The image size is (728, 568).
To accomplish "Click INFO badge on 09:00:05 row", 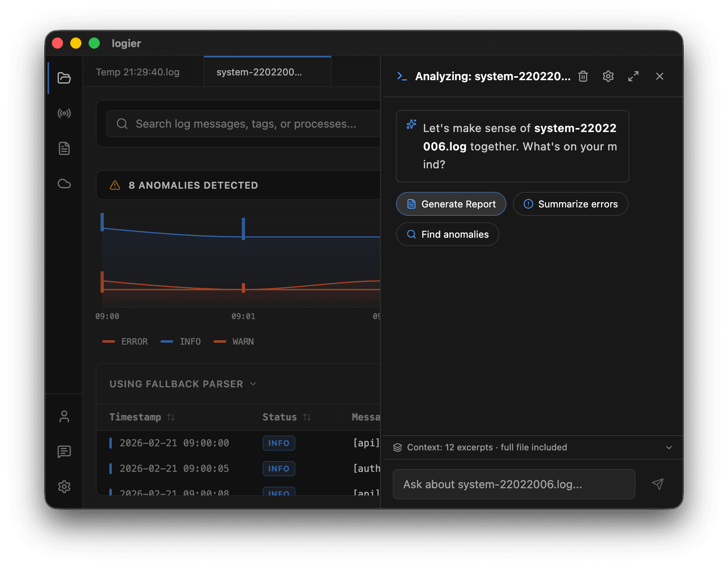I will point(279,469).
